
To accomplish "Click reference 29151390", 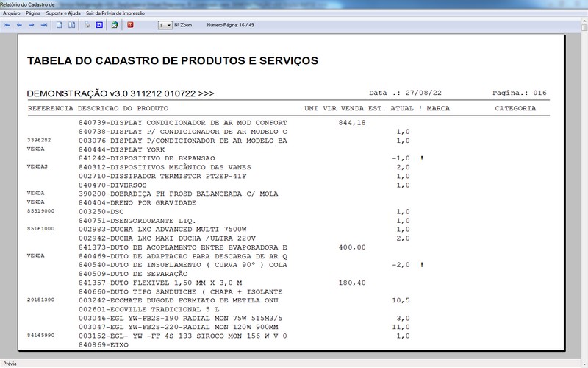I will coord(41,300).
